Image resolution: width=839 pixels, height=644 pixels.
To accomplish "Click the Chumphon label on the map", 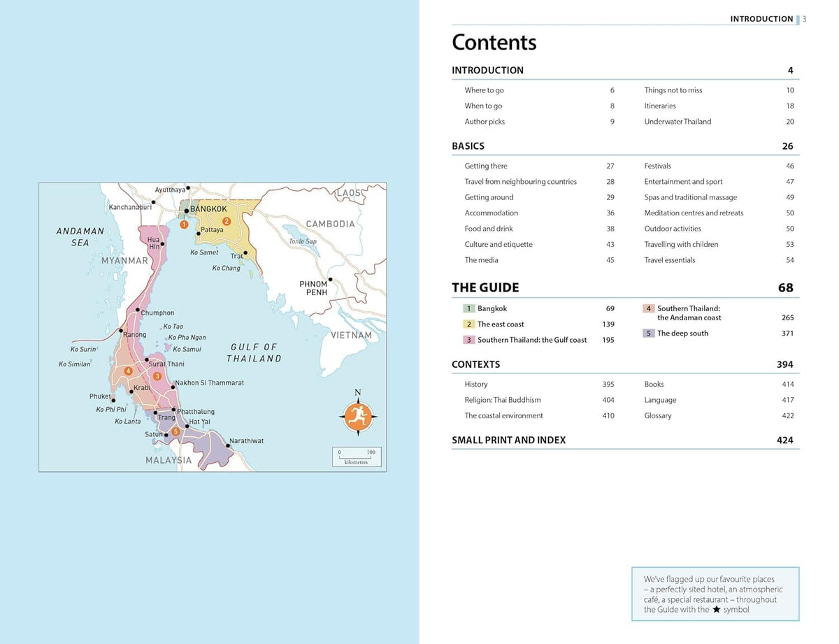I will [158, 313].
